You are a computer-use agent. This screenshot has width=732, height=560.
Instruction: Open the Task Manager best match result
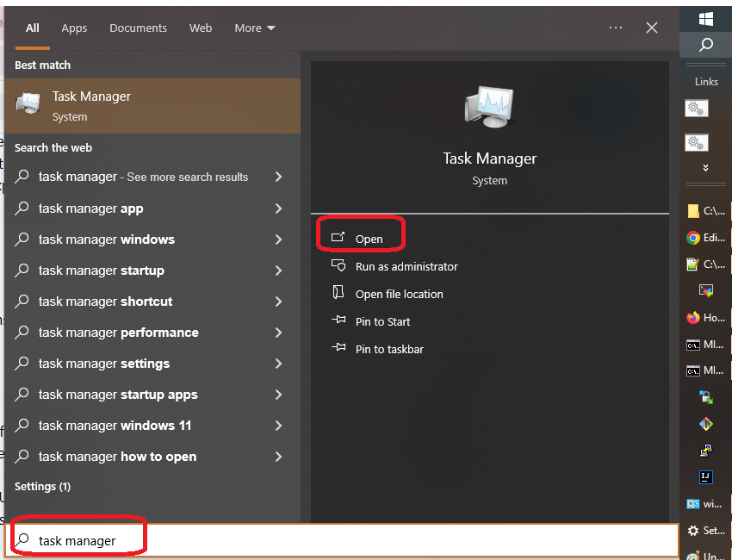pos(152,106)
